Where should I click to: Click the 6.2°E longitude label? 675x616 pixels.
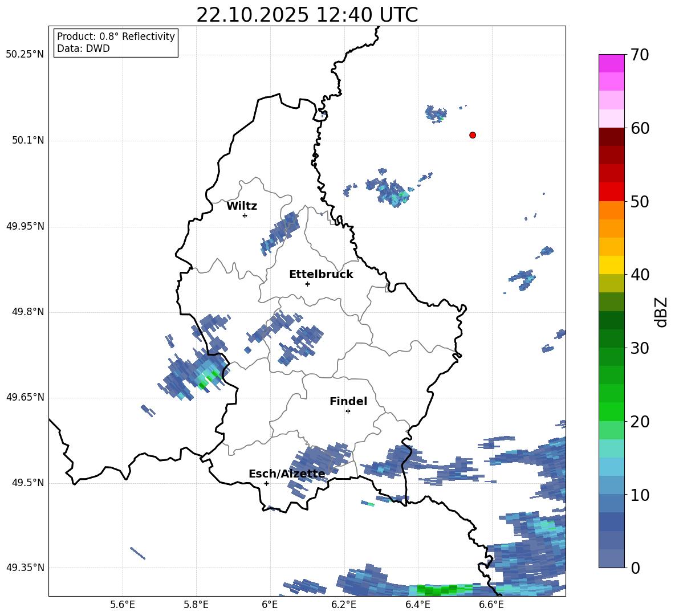coord(344,605)
